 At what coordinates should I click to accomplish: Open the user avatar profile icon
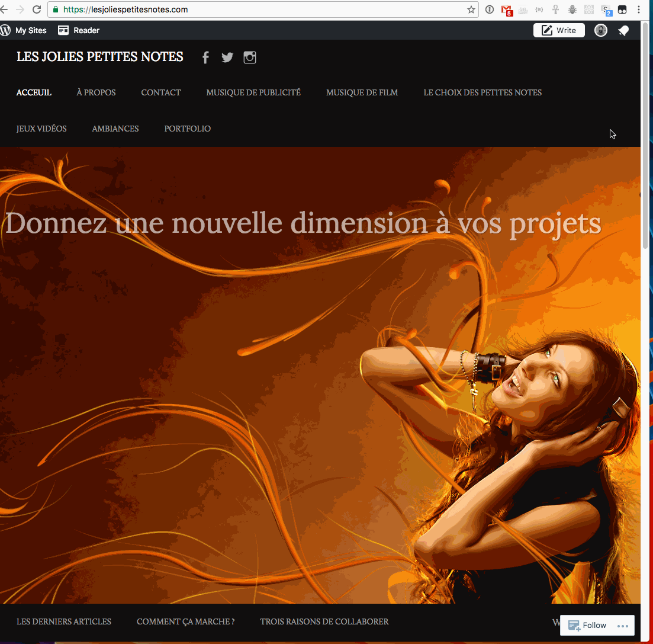[601, 31]
